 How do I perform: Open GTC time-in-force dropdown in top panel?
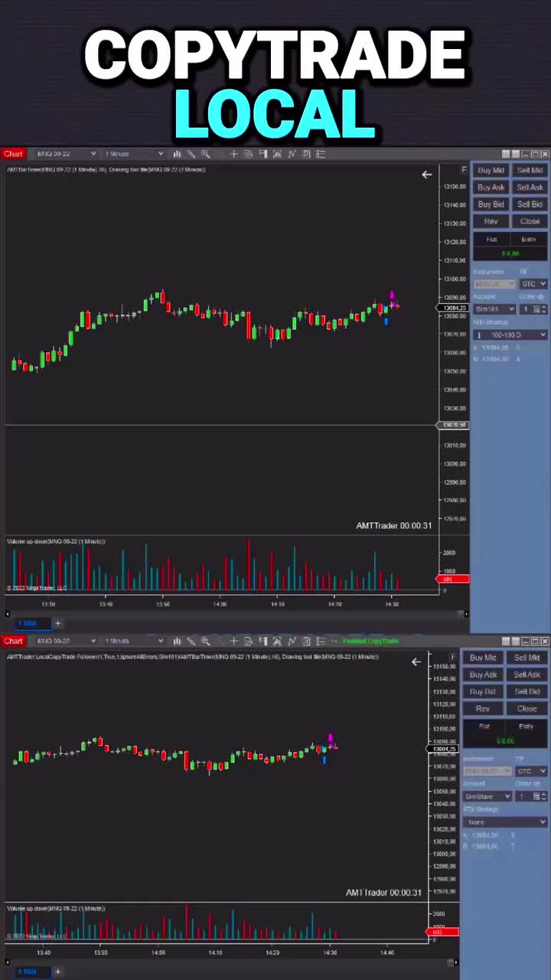coord(533,284)
